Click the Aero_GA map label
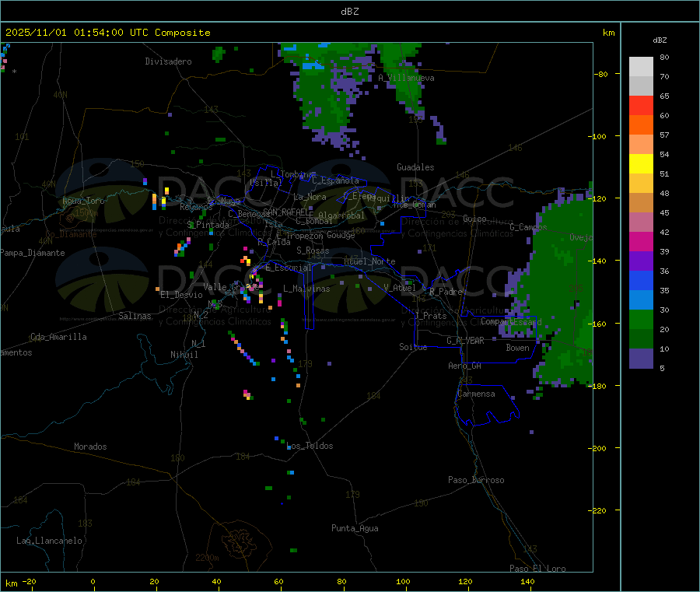This screenshot has width=700, height=592. [464, 366]
